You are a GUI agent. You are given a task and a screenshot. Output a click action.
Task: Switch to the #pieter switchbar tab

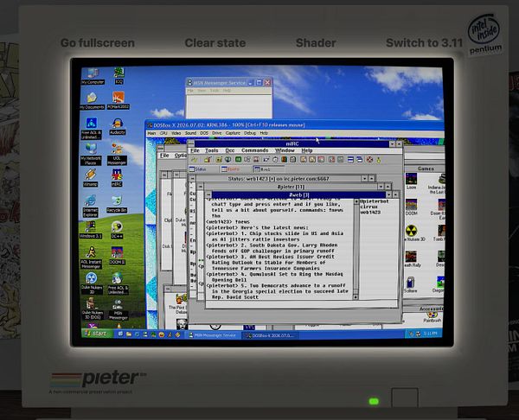234,169
